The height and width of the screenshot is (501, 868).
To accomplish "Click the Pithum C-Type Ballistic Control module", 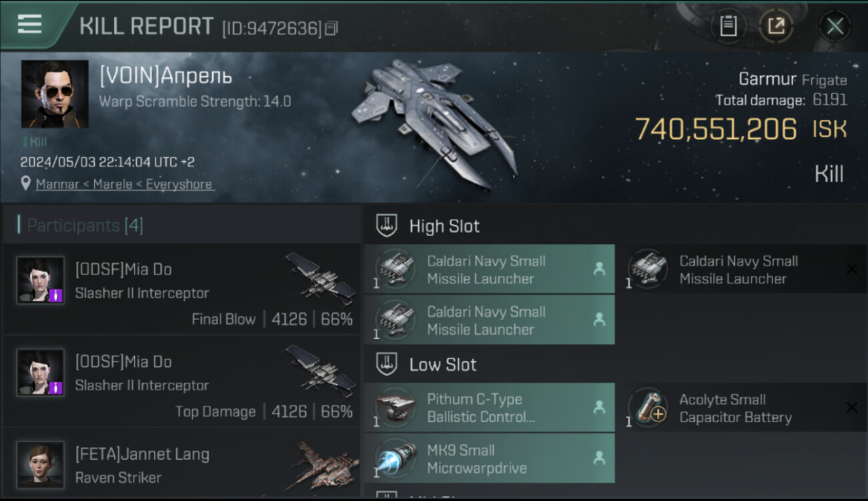I will (x=489, y=407).
